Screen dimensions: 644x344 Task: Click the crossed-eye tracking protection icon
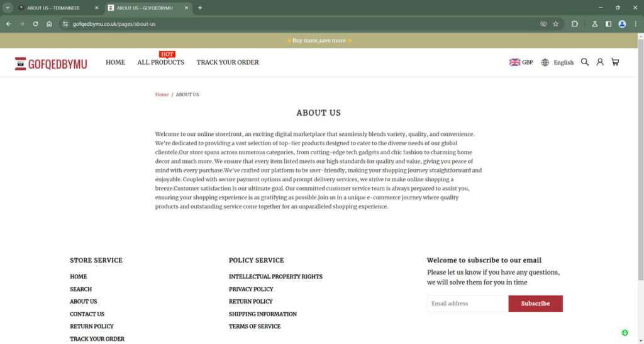click(543, 24)
